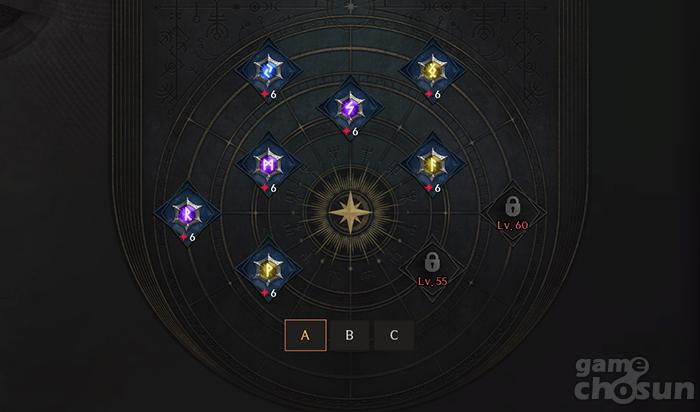
Task: Switch to rune preset A
Action: [x=305, y=335]
